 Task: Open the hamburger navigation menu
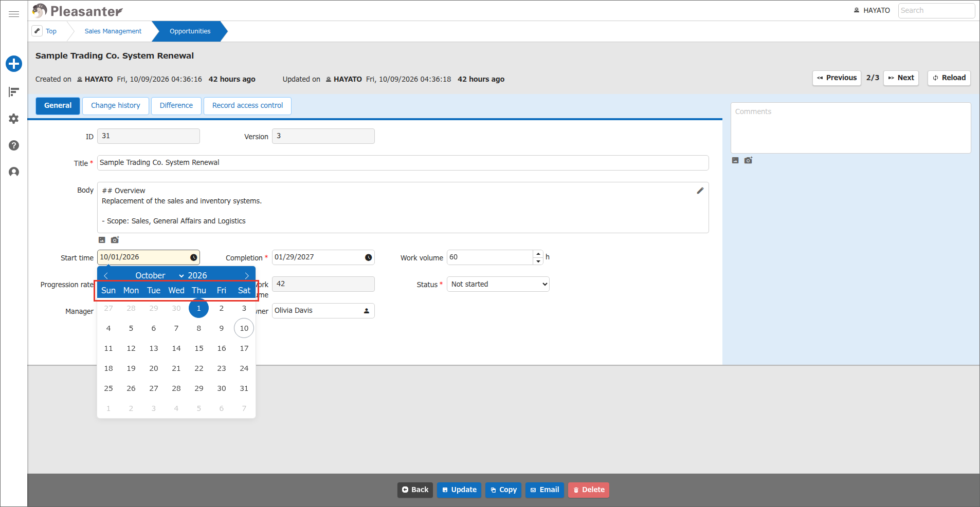(x=14, y=14)
